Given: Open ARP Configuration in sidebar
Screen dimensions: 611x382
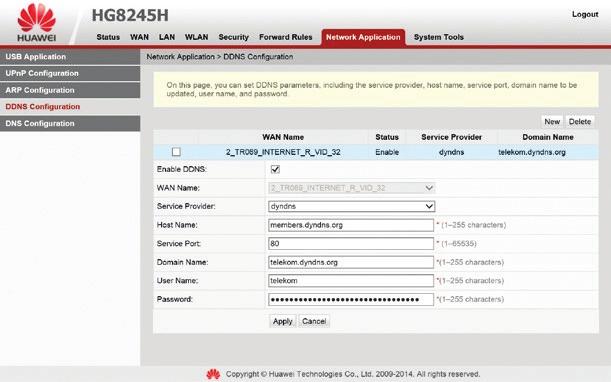Looking at the screenshot, I should [70, 90].
